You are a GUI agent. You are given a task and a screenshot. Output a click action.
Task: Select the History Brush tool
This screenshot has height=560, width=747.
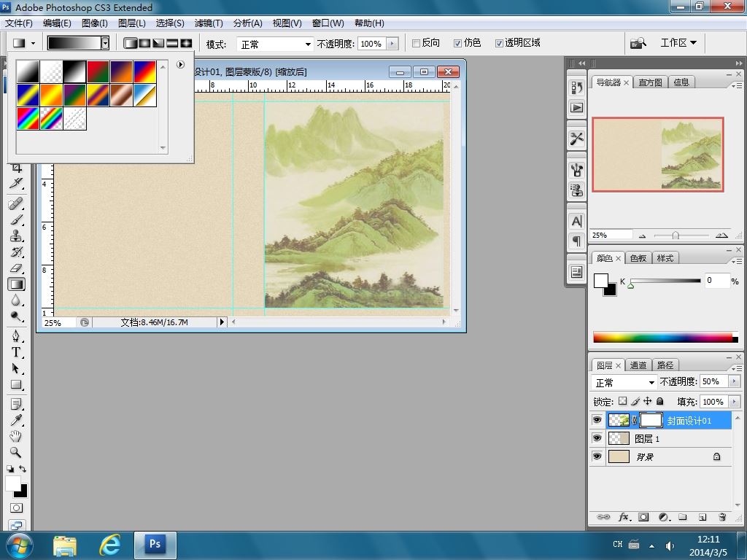[17, 252]
